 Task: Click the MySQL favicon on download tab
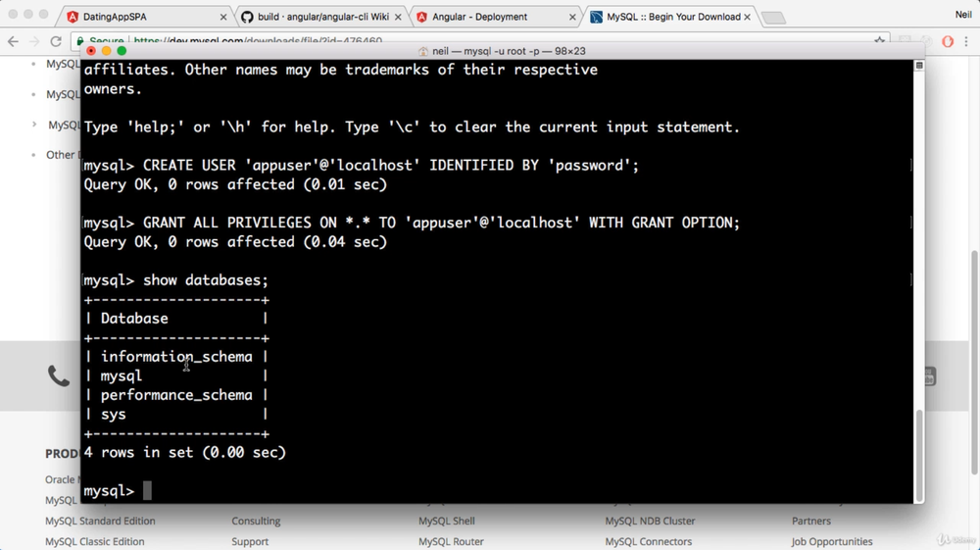pos(596,17)
